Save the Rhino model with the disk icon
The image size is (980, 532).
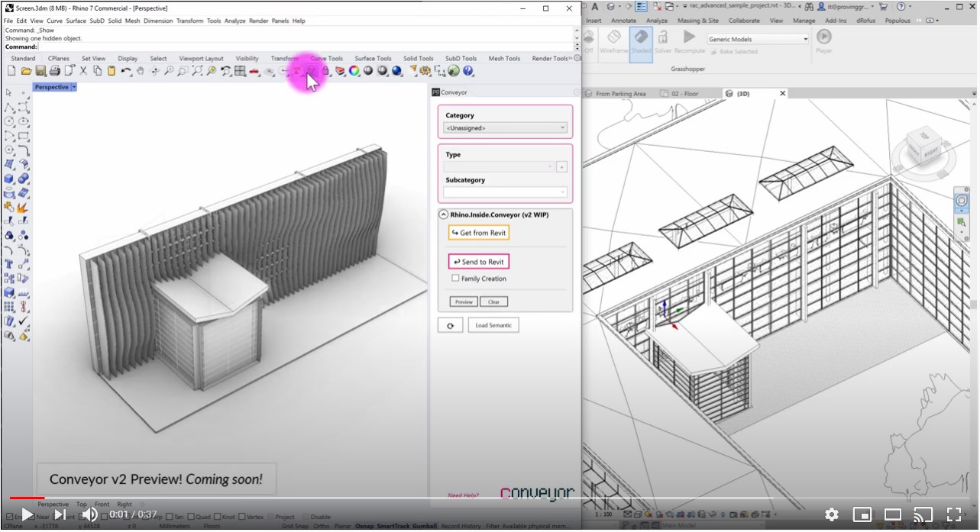tap(40, 71)
